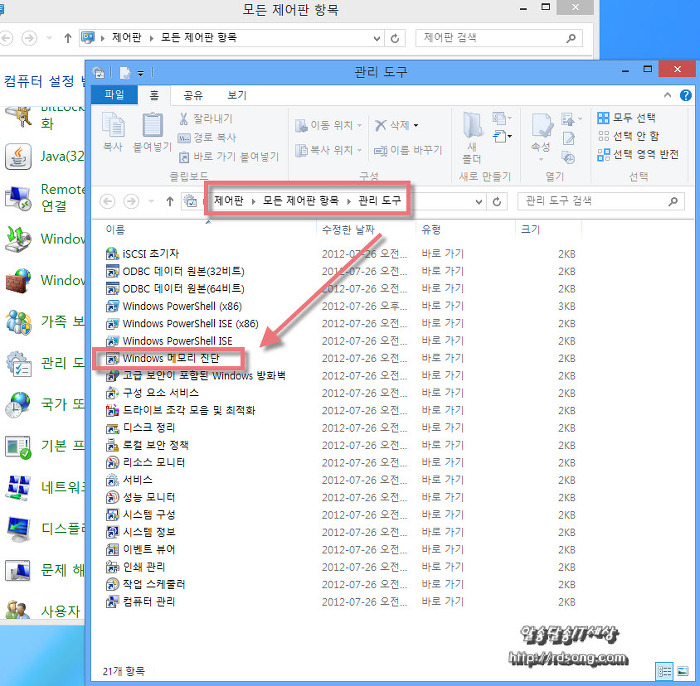The image size is (700, 686).
Task: Select the 리소스 모니터 shortcut
Action: point(152,462)
